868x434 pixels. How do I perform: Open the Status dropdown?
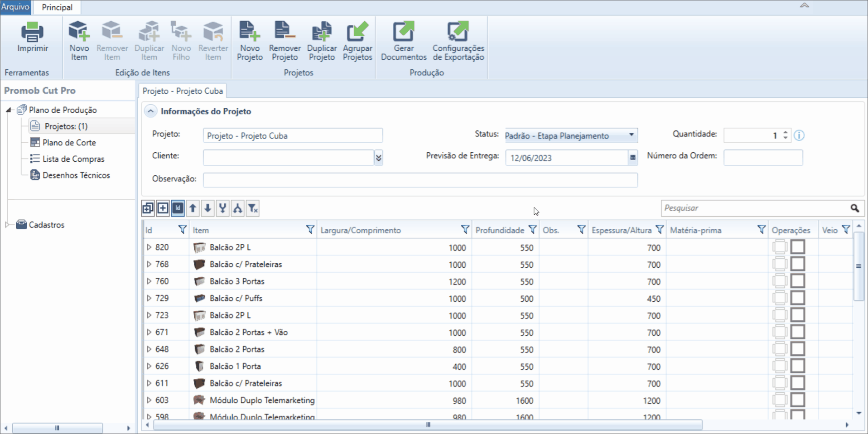tap(631, 135)
